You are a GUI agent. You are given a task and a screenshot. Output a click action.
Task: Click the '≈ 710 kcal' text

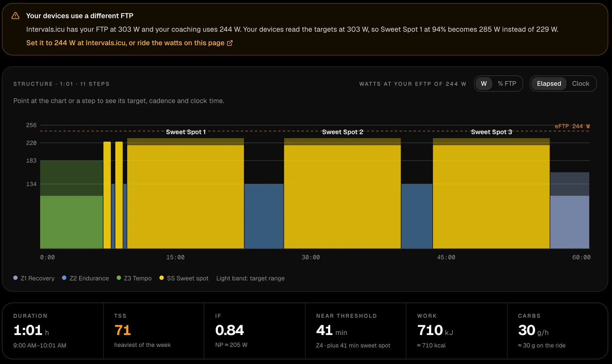431,345
